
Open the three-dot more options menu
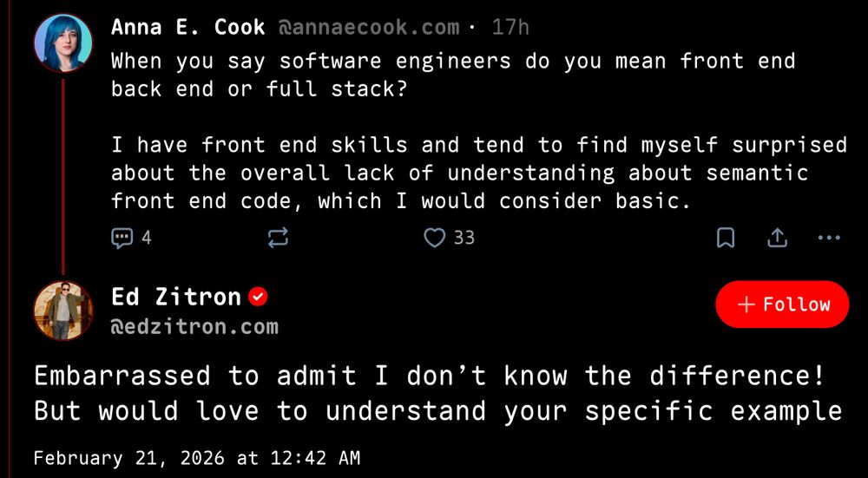click(x=830, y=237)
